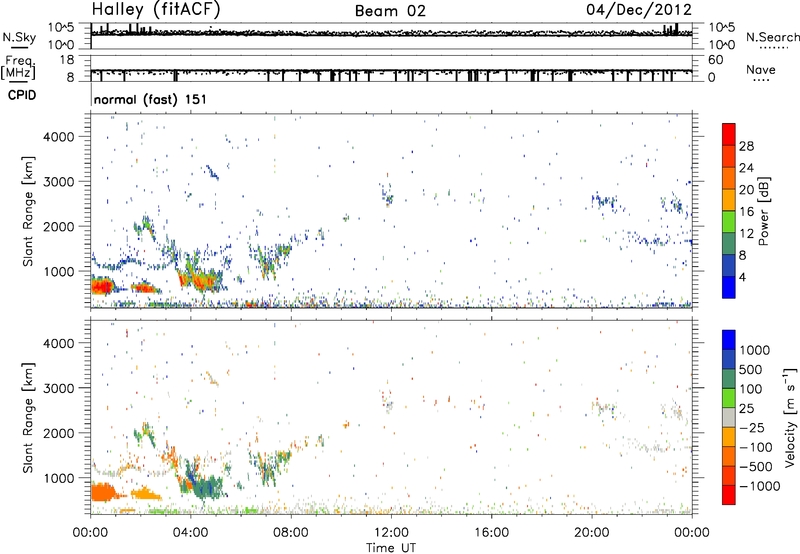Screen dimensions: 800x554
Task: Click the strong red echo near 600 km
Action: pyautogui.click(x=102, y=286)
